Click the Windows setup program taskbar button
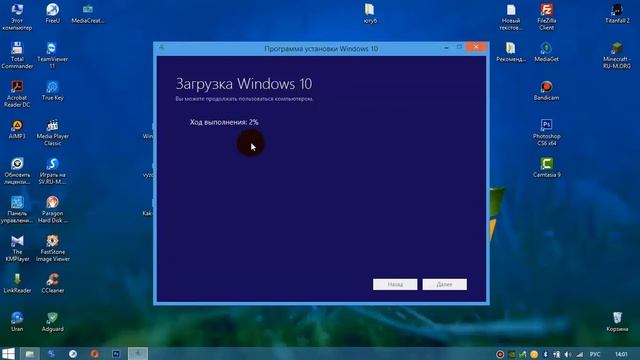640x360 pixels. [x=138, y=353]
